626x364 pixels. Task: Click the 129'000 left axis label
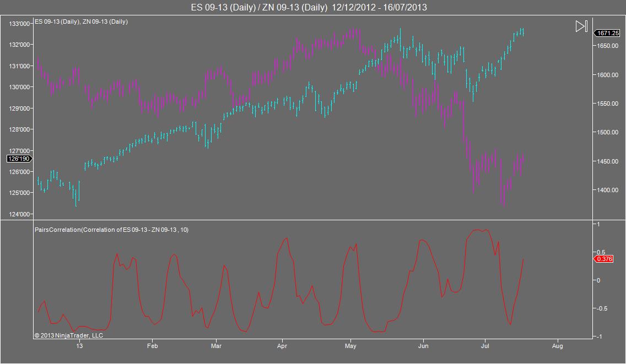pyautogui.click(x=19, y=108)
